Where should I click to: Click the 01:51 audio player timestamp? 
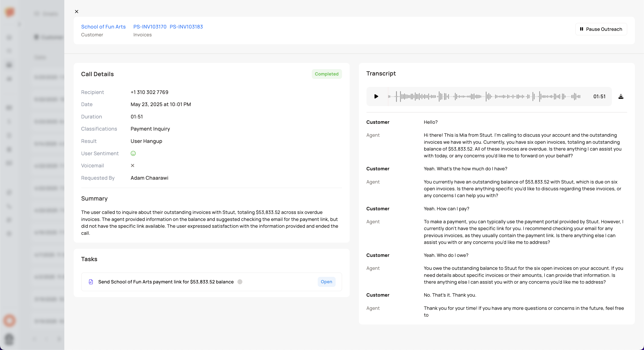(599, 97)
